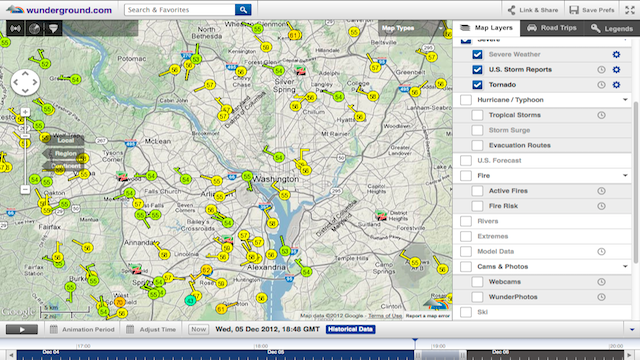Screen dimensions: 640x360
Task: Click clock icon for WunderPhotos
Action: click(601, 297)
